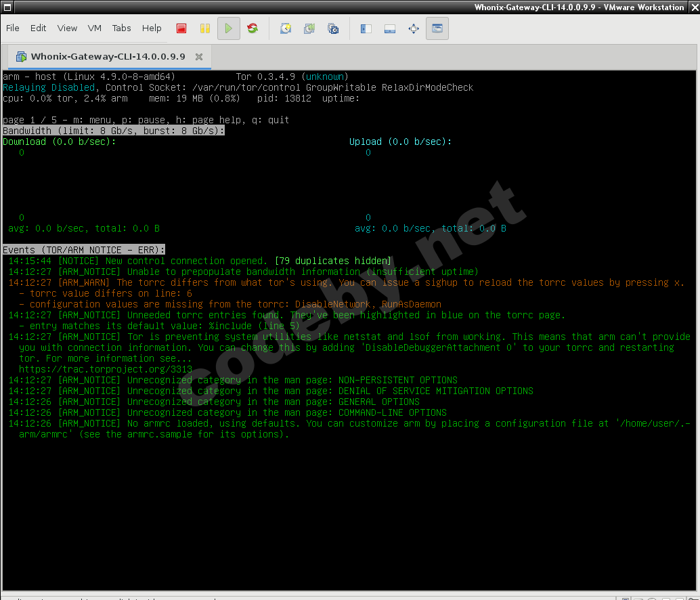This screenshot has width=700, height=600.
Task: Toggle the library sidebar icon
Action: (366, 28)
